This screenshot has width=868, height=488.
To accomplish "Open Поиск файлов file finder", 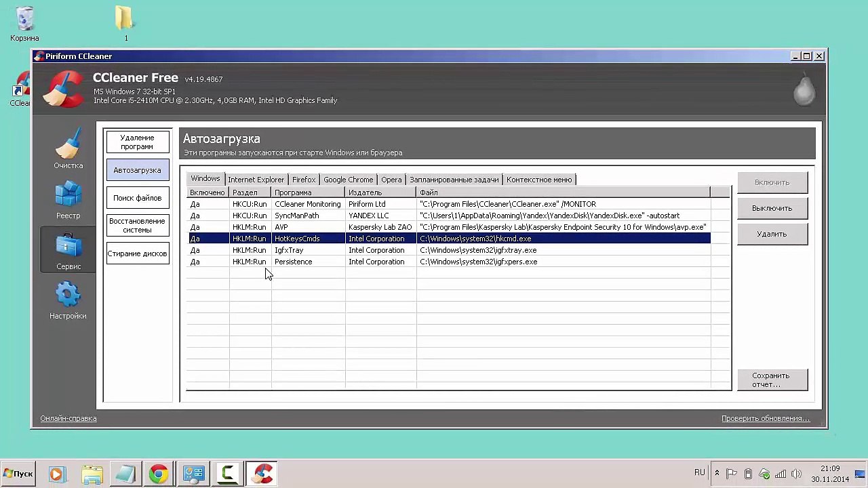I will point(137,198).
